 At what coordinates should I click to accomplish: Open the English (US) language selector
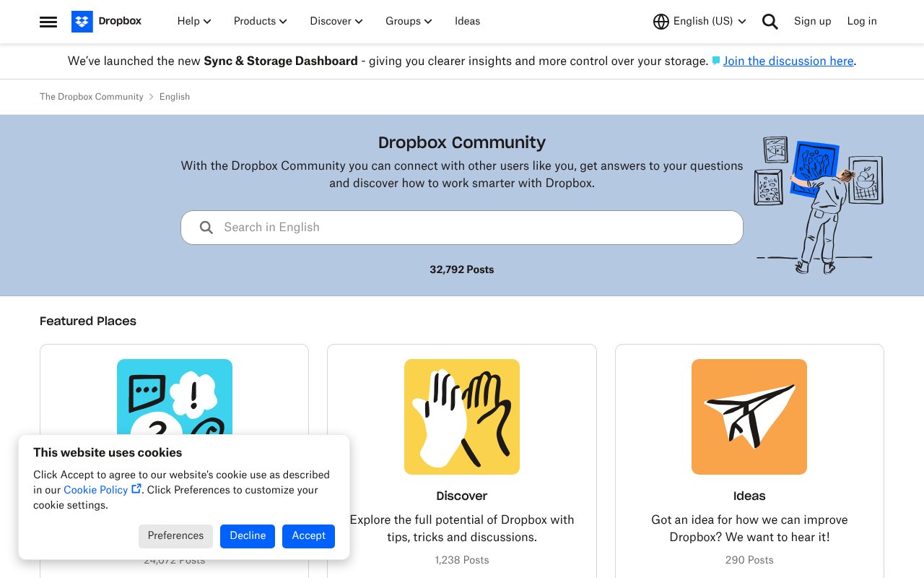coord(709,22)
